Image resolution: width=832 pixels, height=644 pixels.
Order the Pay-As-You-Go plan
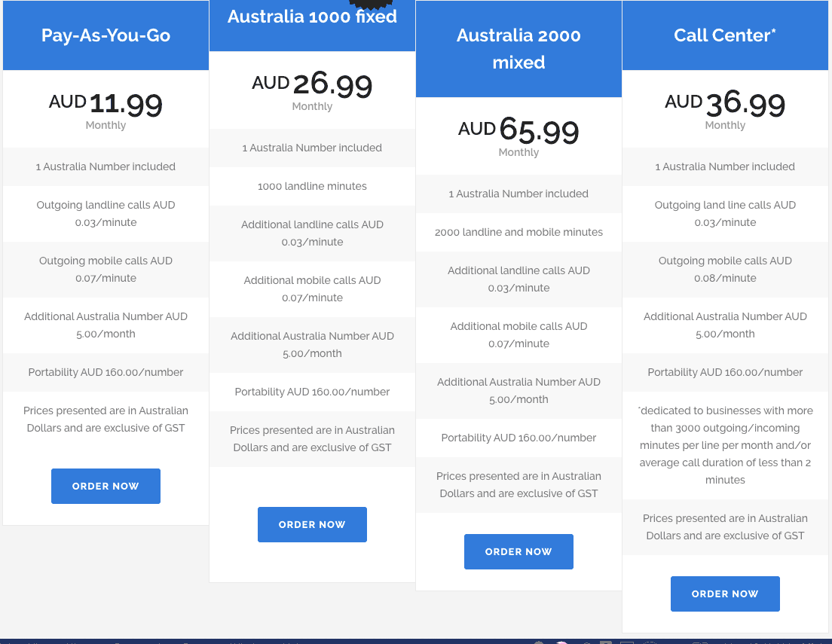coord(106,486)
